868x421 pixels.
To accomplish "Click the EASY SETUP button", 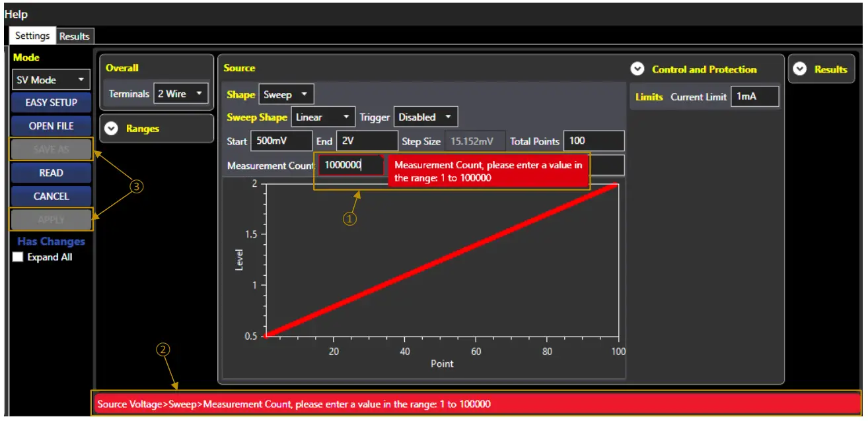I will coord(52,102).
